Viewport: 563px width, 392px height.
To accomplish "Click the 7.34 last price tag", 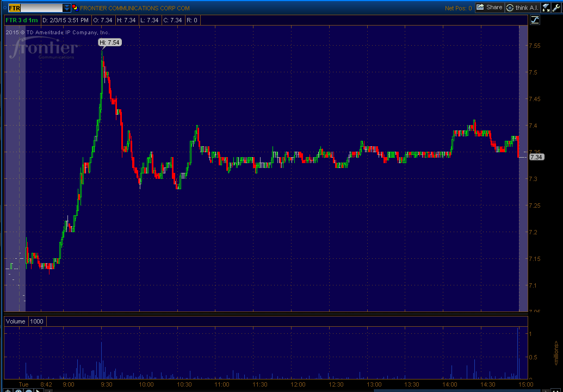I will point(537,157).
